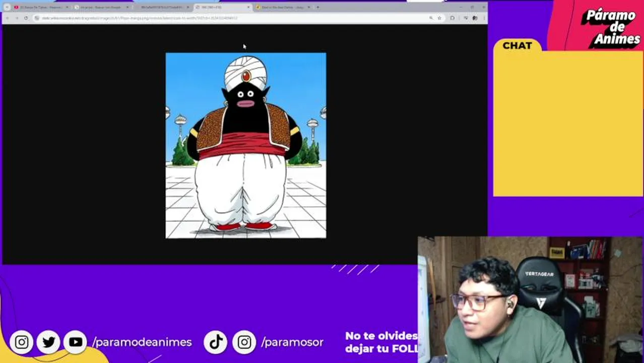Click the CHAT panel label
This screenshot has height=363, width=644.
(517, 45)
